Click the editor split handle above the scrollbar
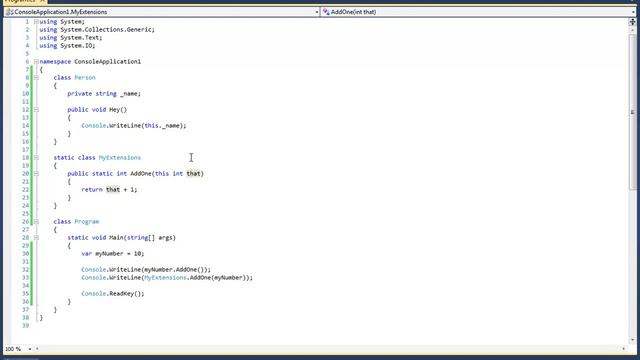This screenshot has width=640, height=360. pyautogui.click(x=632, y=22)
